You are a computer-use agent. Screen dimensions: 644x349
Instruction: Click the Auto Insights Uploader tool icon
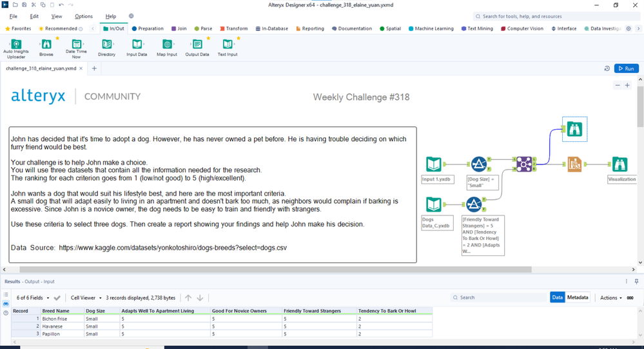click(x=16, y=44)
